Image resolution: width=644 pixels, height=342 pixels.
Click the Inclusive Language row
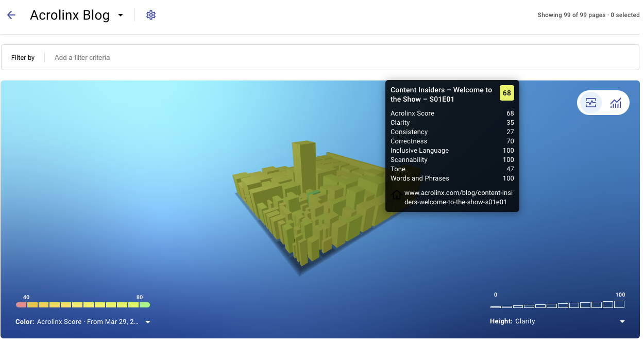click(452, 151)
